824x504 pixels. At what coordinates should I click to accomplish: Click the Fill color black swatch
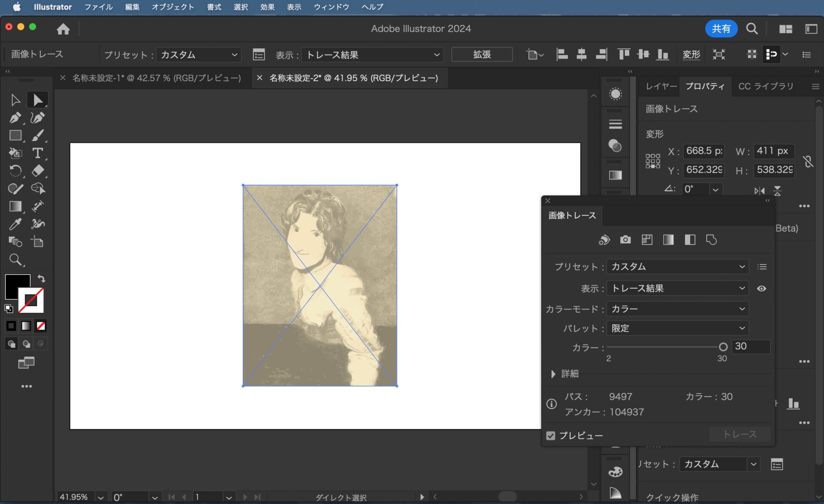point(15,284)
